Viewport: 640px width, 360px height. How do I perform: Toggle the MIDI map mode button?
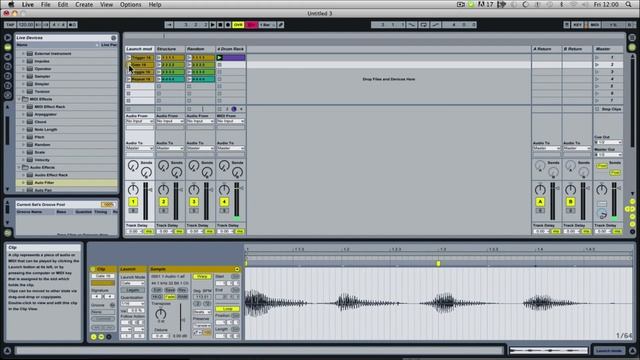[595, 25]
